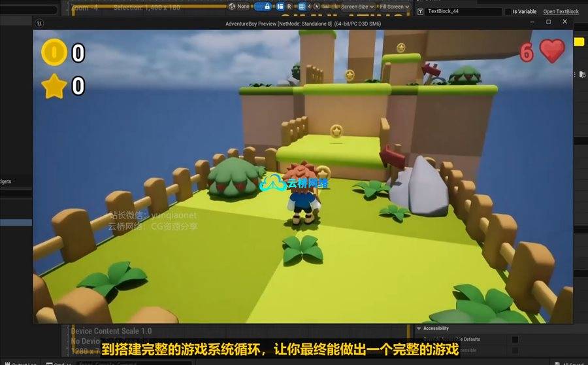
Task: Click the gold coin counter icon
Action: 54,52
